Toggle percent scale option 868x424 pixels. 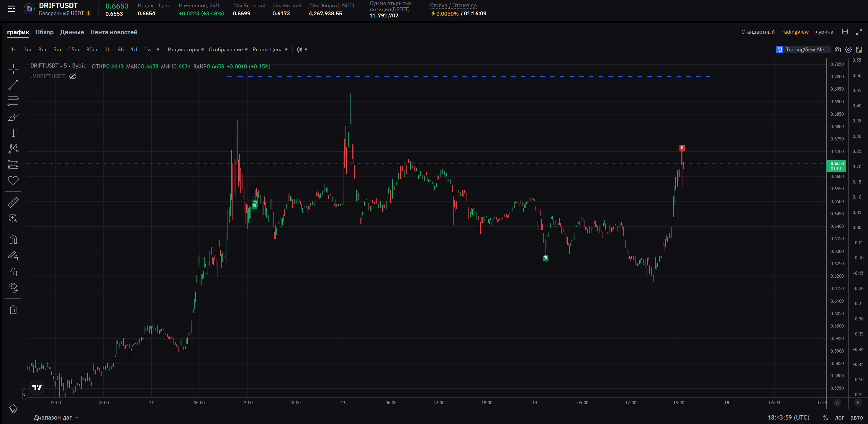coord(825,417)
